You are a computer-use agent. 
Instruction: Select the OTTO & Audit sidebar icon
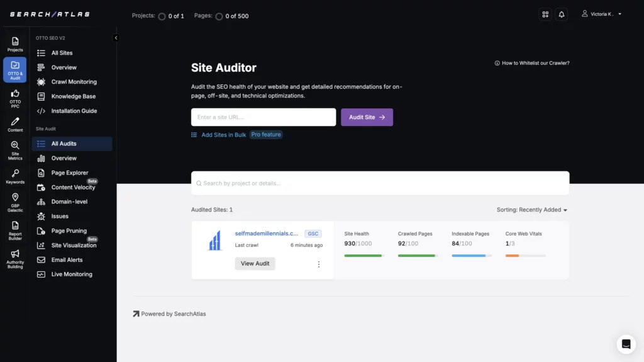tap(15, 70)
